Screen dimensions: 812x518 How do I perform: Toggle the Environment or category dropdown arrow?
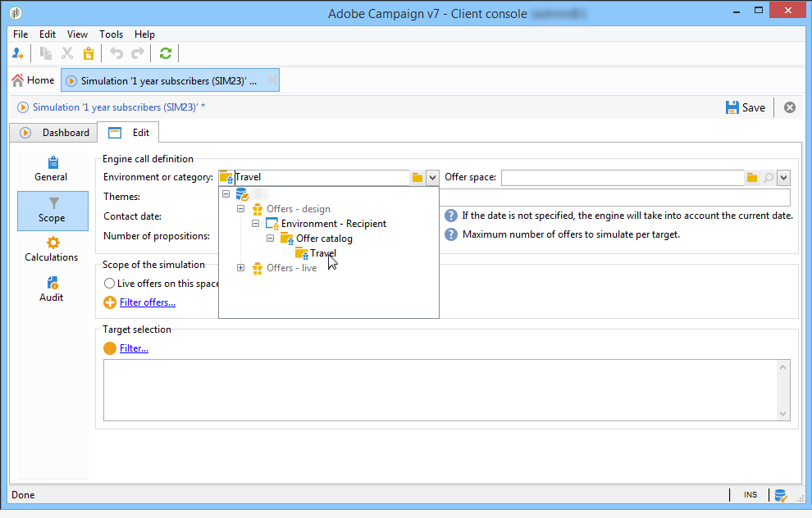coord(432,178)
